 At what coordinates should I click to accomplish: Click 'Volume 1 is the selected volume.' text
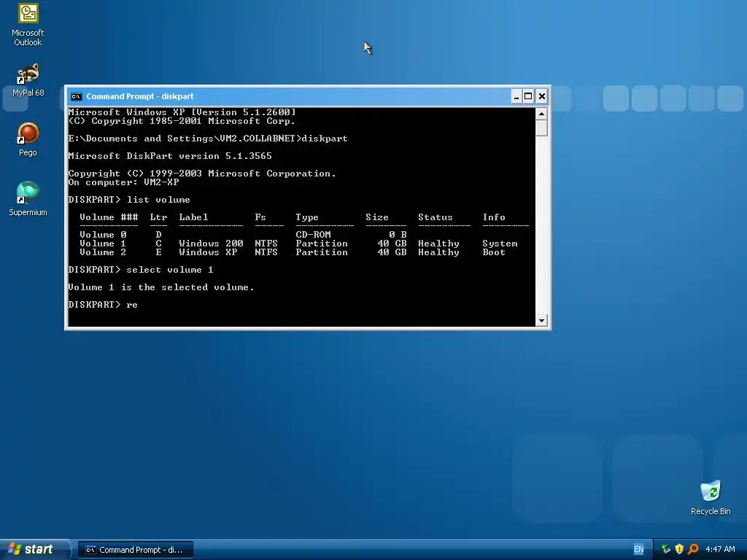[161, 287]
